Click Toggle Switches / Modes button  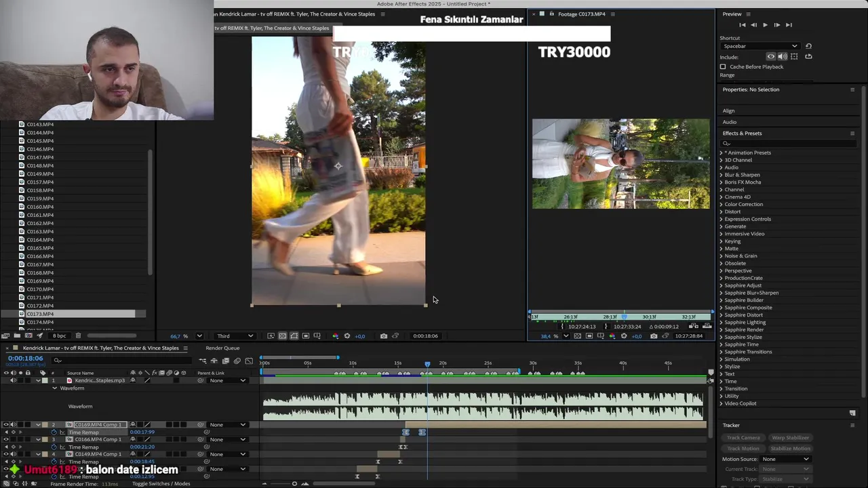click(x=161, y=484)
